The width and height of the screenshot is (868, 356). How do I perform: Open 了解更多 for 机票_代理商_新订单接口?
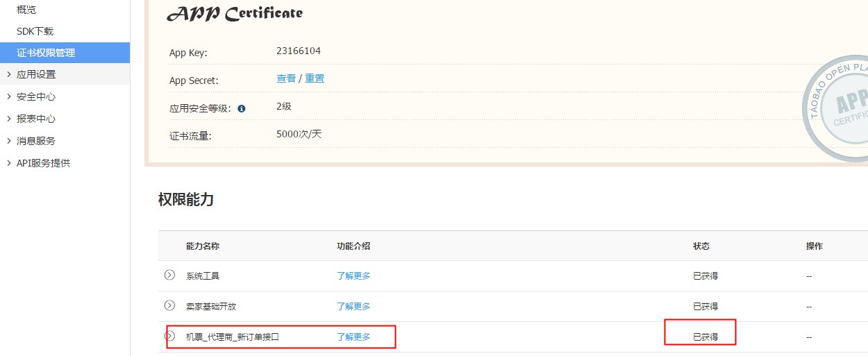point(353,337)
